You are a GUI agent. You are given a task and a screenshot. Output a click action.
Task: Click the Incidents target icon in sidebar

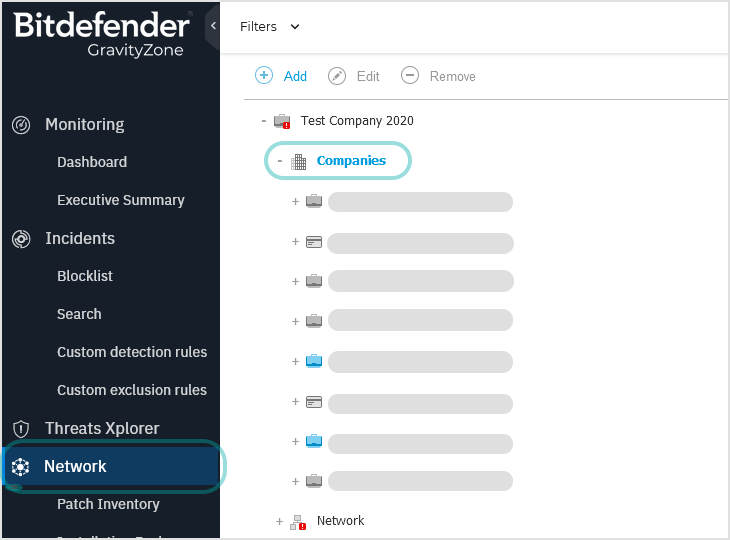pyautogui.click(x=21, y=239)
